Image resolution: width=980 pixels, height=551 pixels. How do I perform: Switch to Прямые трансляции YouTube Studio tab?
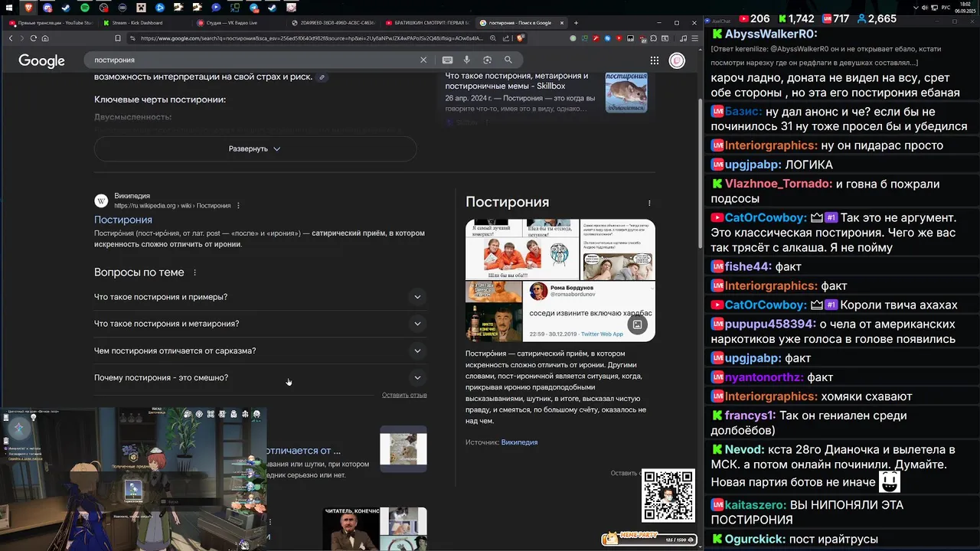(x=51, y=23)
